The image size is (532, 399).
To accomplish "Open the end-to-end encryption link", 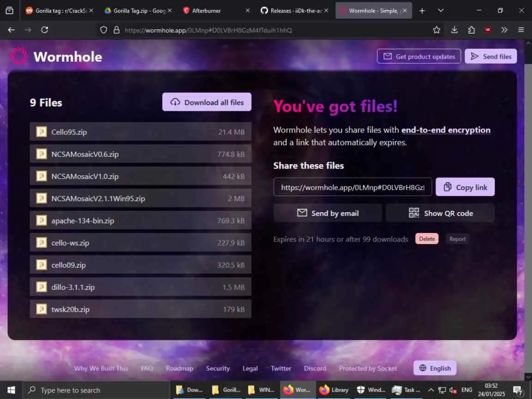I will [446, 130].
